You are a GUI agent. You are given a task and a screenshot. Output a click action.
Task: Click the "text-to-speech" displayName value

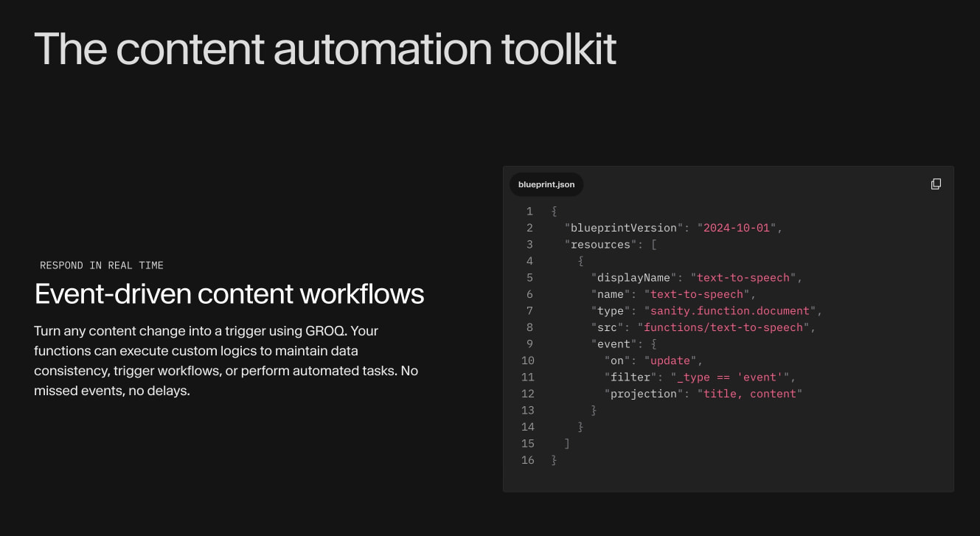click(x=743, y=277)
